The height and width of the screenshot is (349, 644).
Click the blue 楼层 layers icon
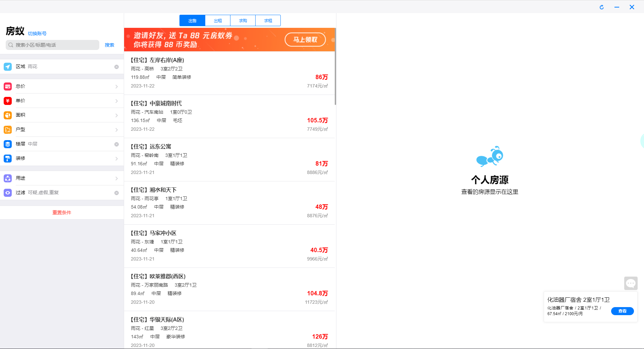pyautogui.click(x=8, y=144)
